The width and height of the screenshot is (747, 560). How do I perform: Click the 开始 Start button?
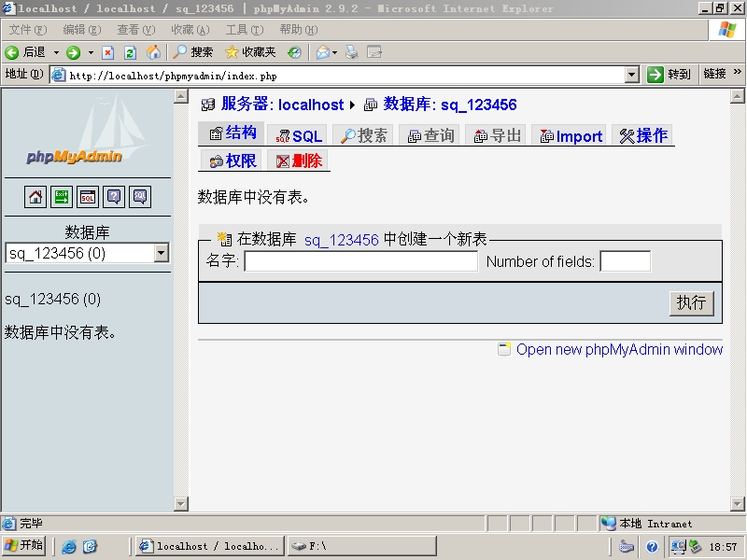click(24, 546)
